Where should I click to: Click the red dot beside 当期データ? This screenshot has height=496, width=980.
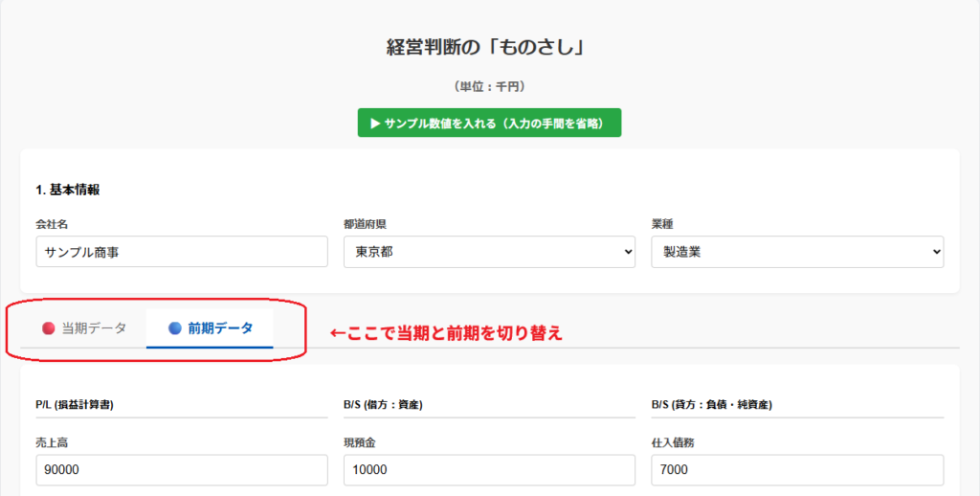[x=48, y=328]
